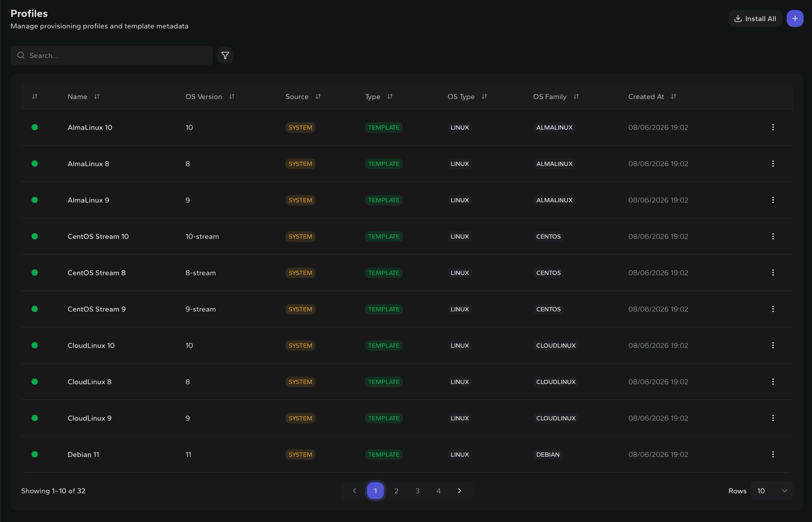The width and height of the screenshot is (812, 522).
Task: Select the CentOS Stream 10 profile name
Action: click(x=98, y=236)
